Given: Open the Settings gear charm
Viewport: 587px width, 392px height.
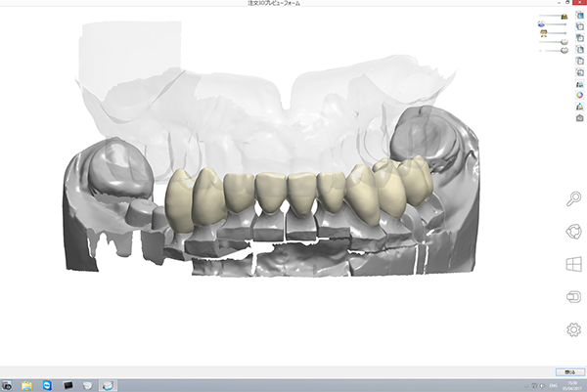Looking at the screenshot, I should coord(574,329).
